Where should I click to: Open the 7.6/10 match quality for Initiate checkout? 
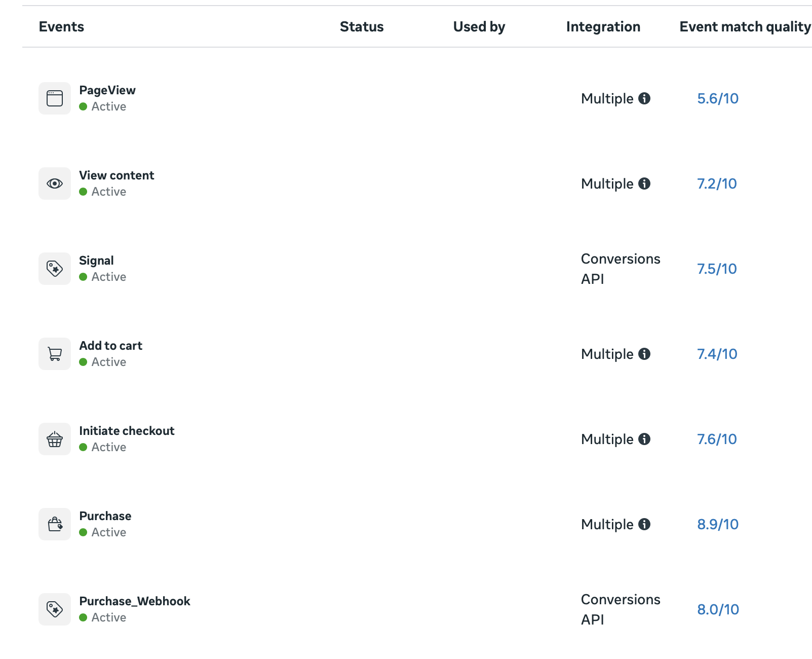(x=717, y=439)
